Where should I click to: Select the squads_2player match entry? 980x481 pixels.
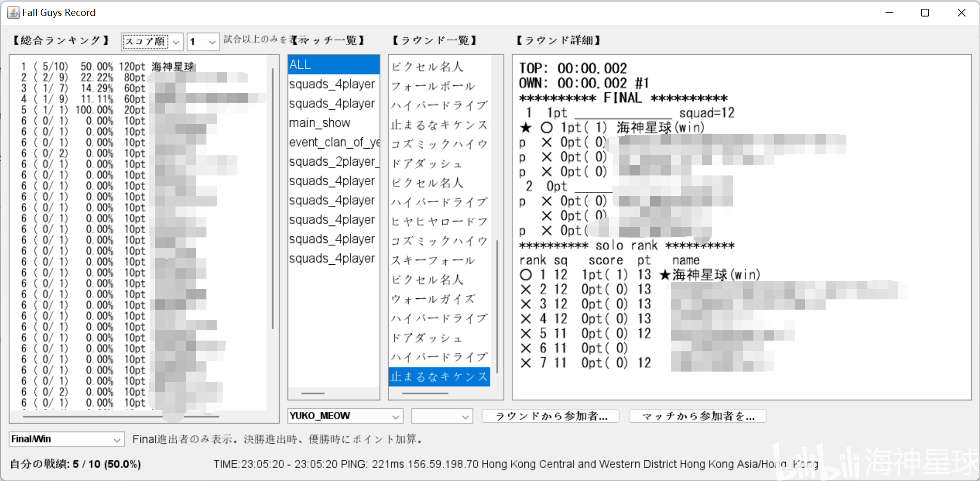[x=333, y=162]
